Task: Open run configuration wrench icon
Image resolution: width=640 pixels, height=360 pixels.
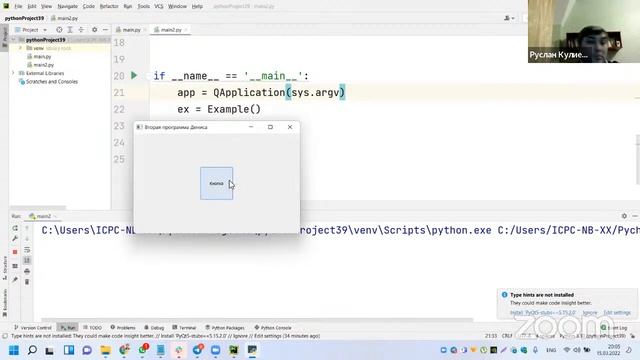Action: (15, 239)
